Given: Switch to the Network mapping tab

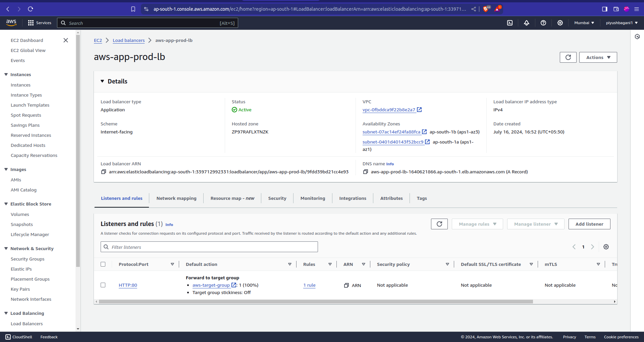Looking at the screenshot, I should [x=176, y=198].
